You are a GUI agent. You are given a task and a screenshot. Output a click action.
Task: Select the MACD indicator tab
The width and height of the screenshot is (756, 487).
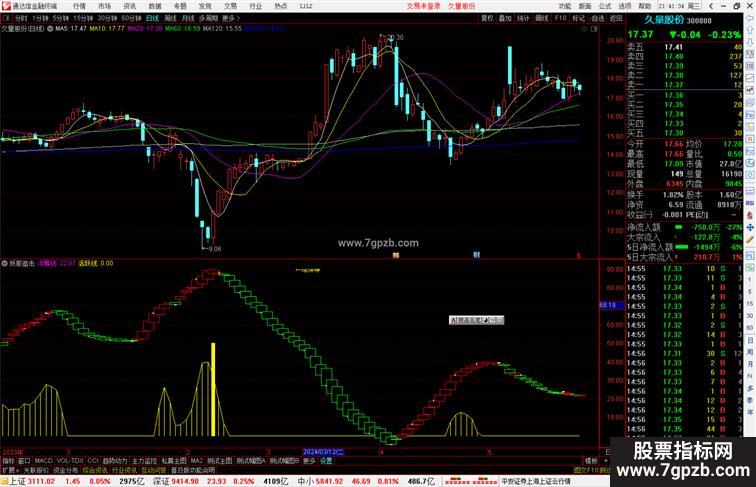[43, 461]
